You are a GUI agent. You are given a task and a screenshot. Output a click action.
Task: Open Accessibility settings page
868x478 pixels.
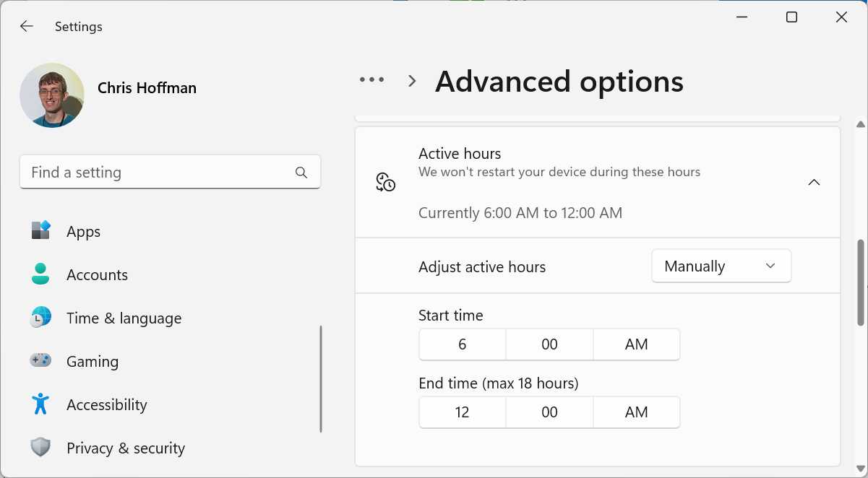(x=106, y=405)
